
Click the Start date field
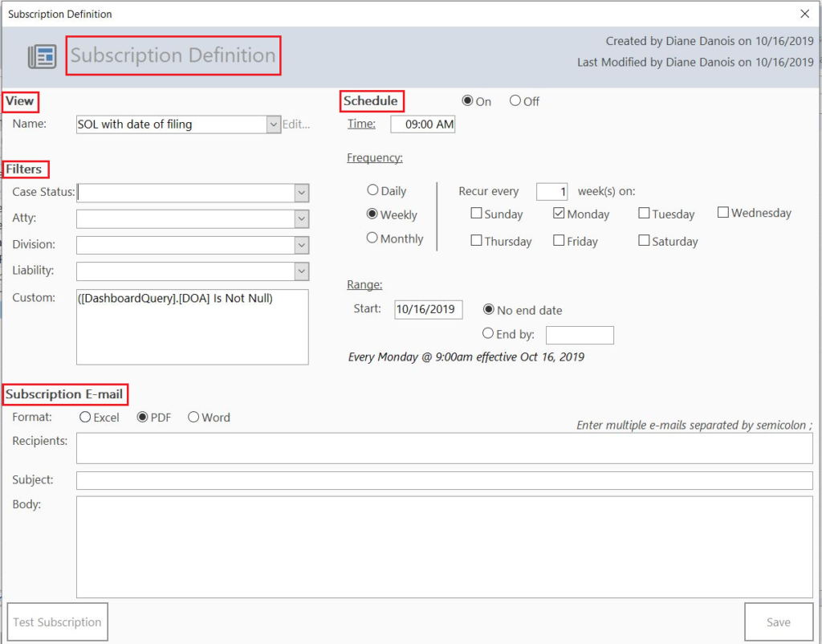click(x=429, y=309)
